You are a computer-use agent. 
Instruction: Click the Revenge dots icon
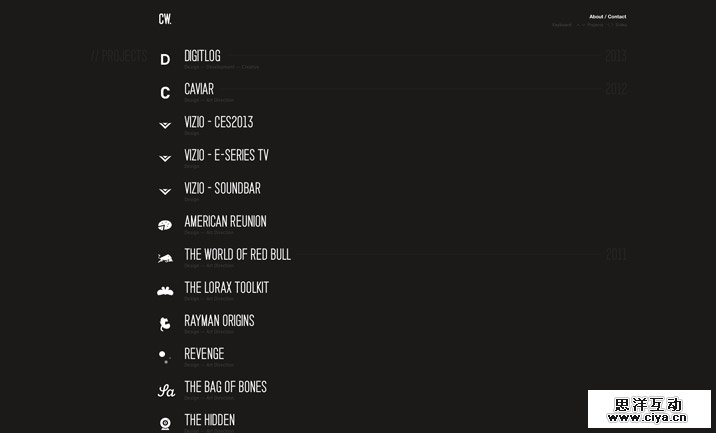[x=164, y=356]
